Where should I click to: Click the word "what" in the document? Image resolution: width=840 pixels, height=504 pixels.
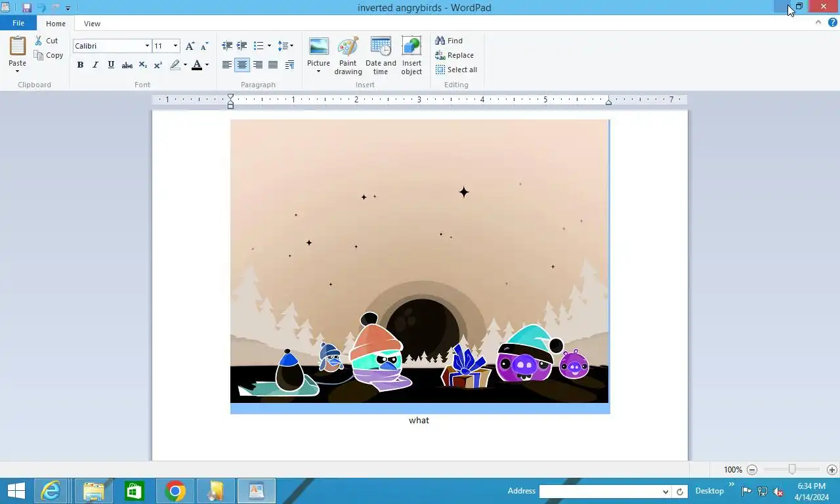(419, 420)
